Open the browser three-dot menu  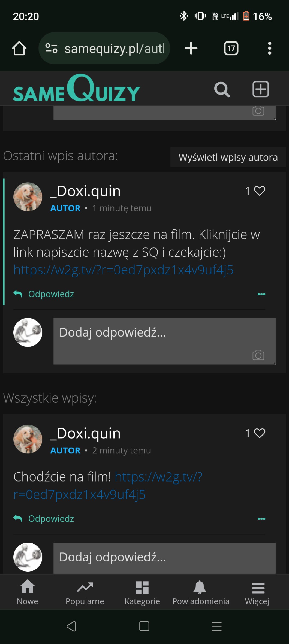coord(269,48)
